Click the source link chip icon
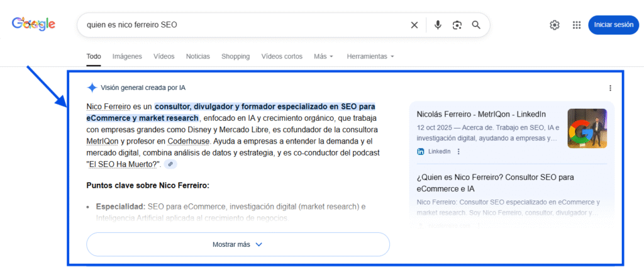 [170, 164]
